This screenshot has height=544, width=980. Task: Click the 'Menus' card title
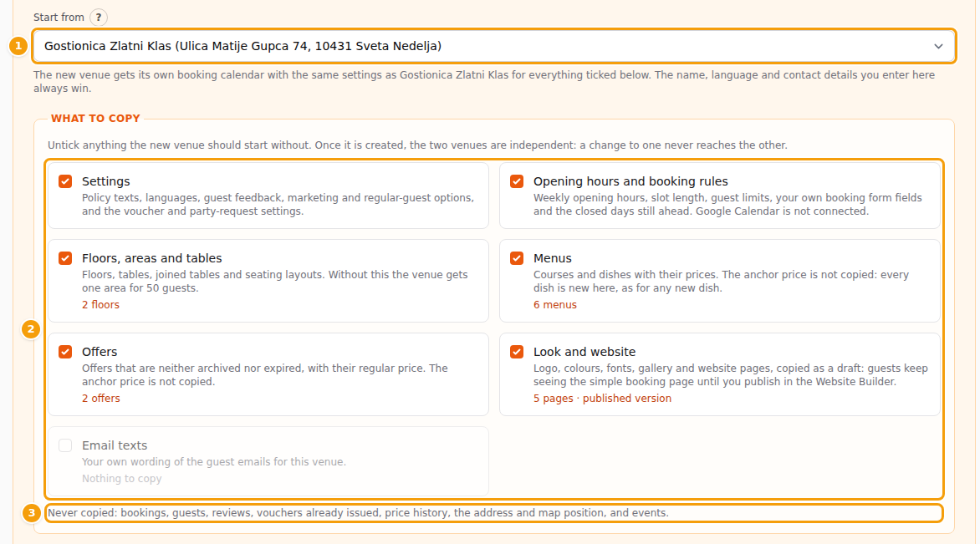pyautogui.click(x=553, y=258)
